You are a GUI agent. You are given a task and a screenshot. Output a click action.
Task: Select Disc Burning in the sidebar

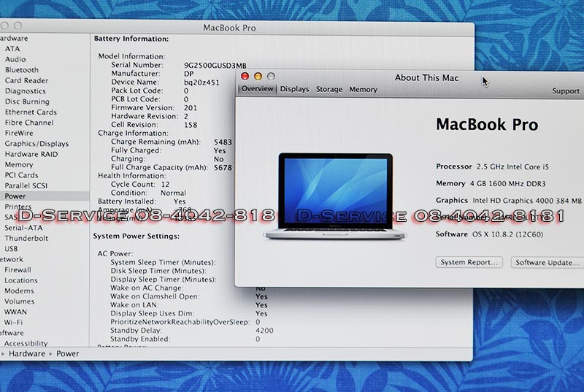click(x=27, y=101)
